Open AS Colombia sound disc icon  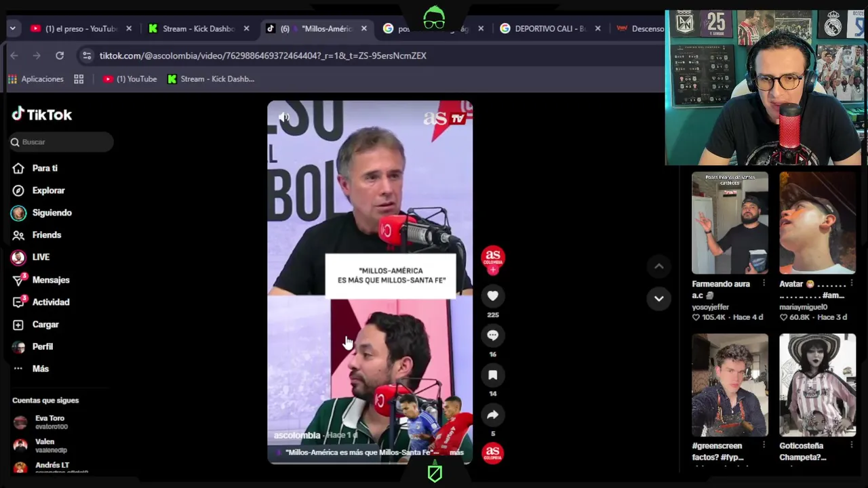tap(493, 453)
